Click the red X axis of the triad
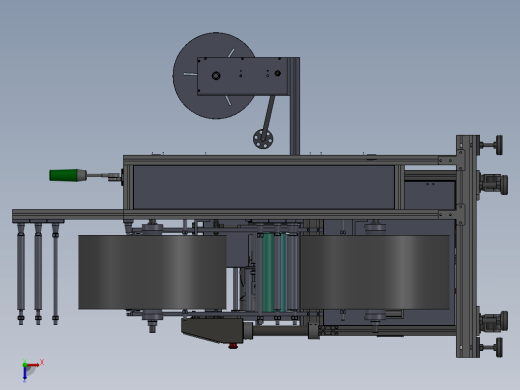The image size is (520, 390). (34, 365)
